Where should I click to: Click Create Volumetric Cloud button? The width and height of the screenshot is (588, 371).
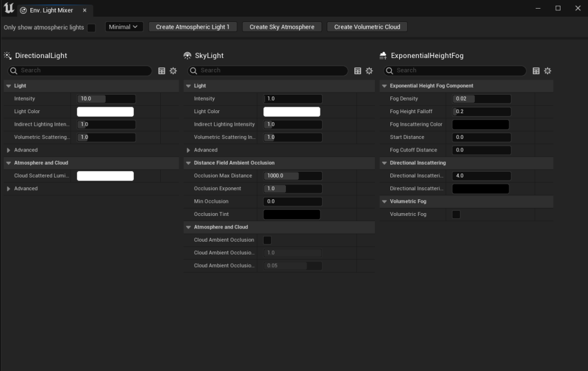367,27
